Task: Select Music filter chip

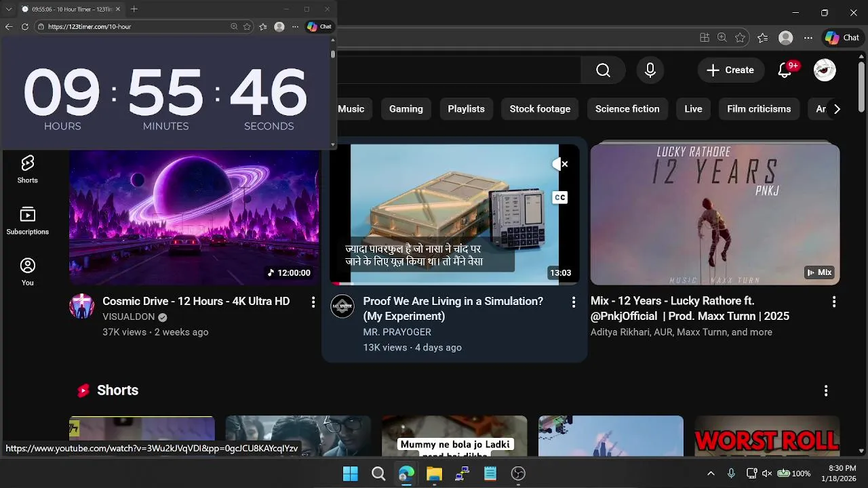Action: tap(351, 108)
